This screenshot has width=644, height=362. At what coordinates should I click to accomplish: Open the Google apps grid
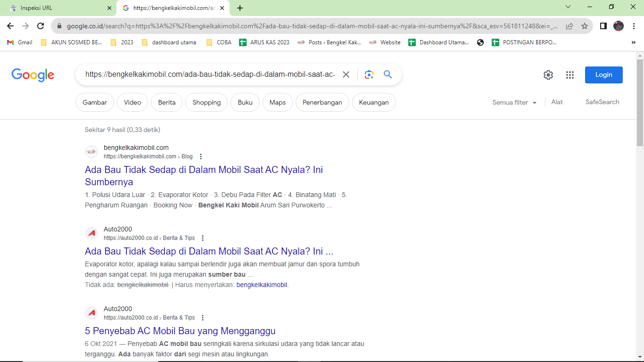tap(570, 75)
